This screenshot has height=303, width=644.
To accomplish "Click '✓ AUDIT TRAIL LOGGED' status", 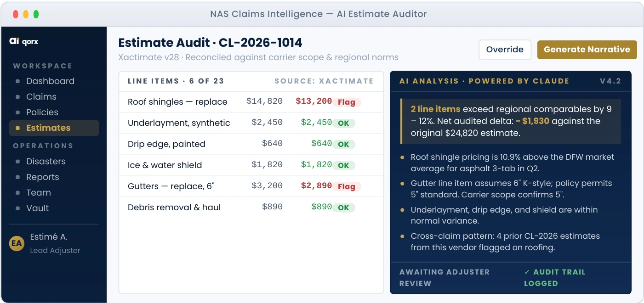I will tap(555, 278).
